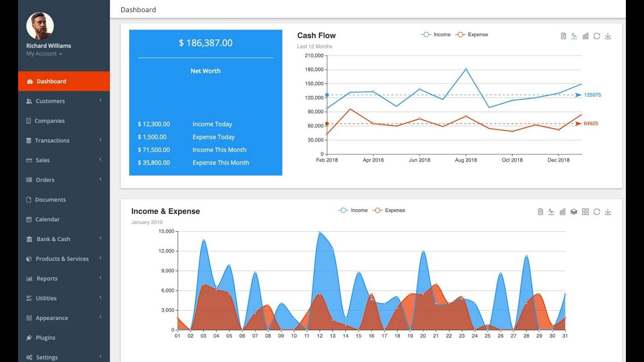Download Income & Expense chart as image

pyautogui.click(x=608, y=212)
